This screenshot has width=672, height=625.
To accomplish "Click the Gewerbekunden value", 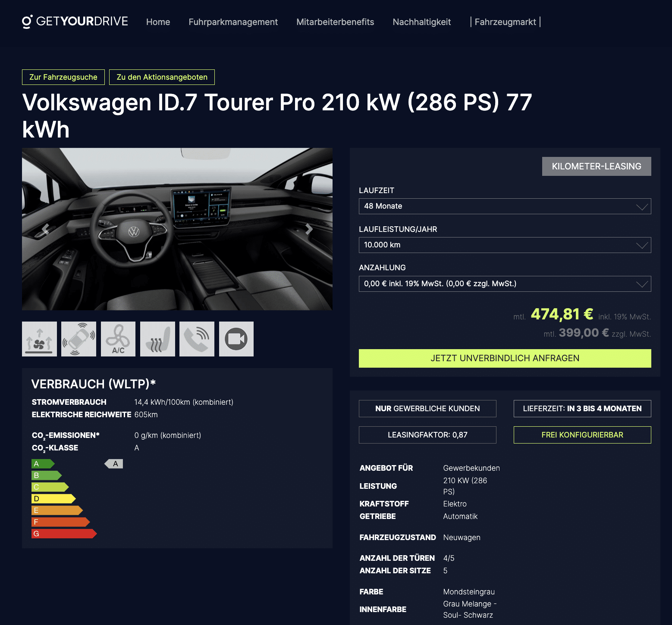I will [x=471, y=468].
